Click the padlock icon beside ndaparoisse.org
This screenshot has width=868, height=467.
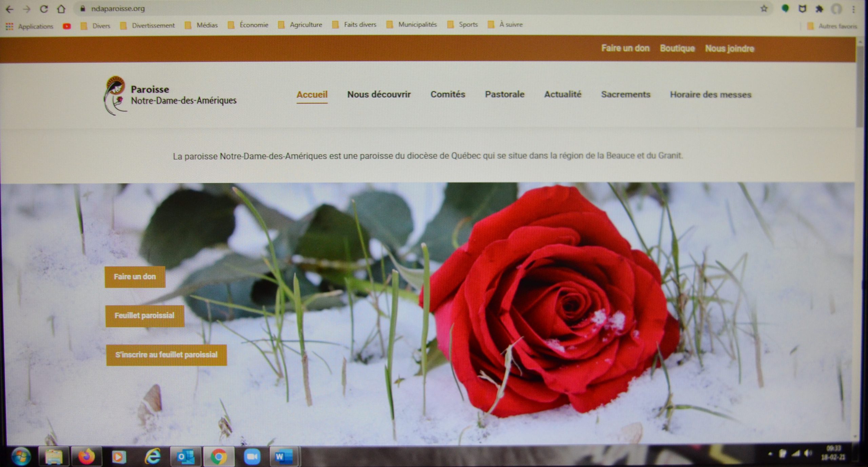click(83, 9)
